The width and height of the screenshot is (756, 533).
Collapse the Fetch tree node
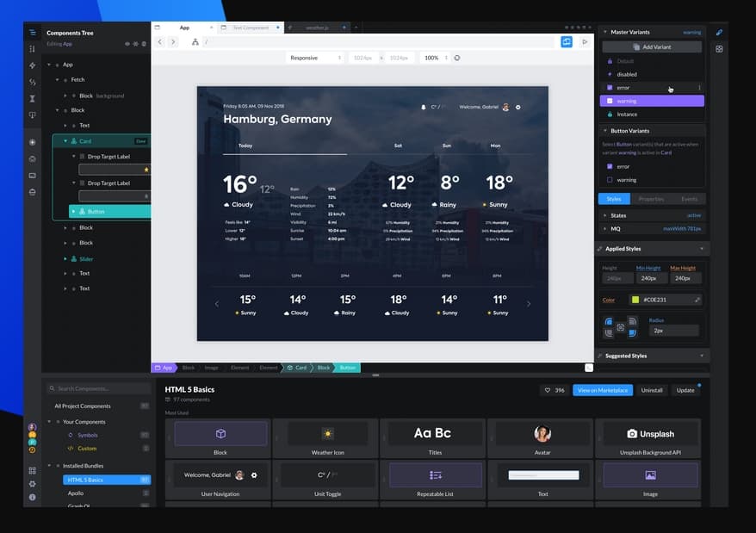(x=57, y=79)
